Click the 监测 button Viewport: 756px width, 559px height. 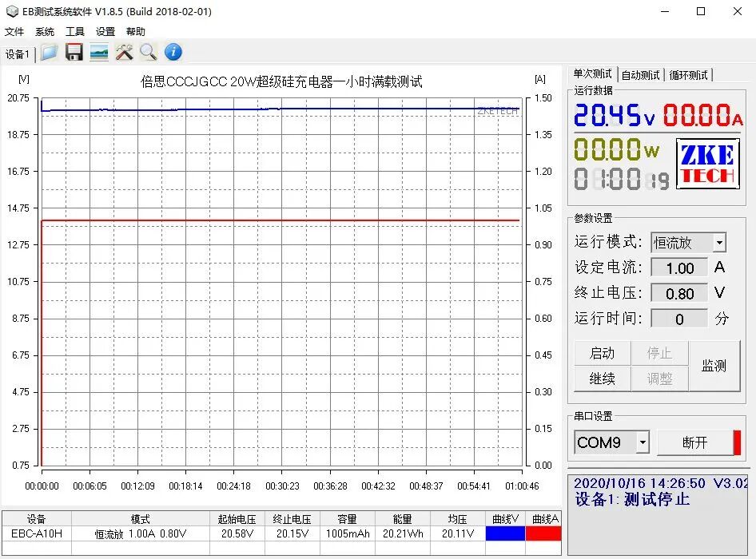[x=714, y=366]
